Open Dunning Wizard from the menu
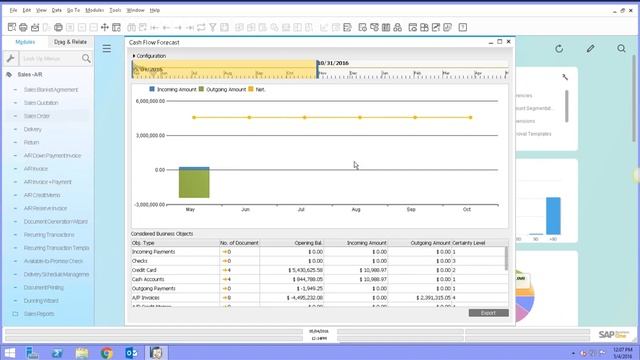 point(41,301)
